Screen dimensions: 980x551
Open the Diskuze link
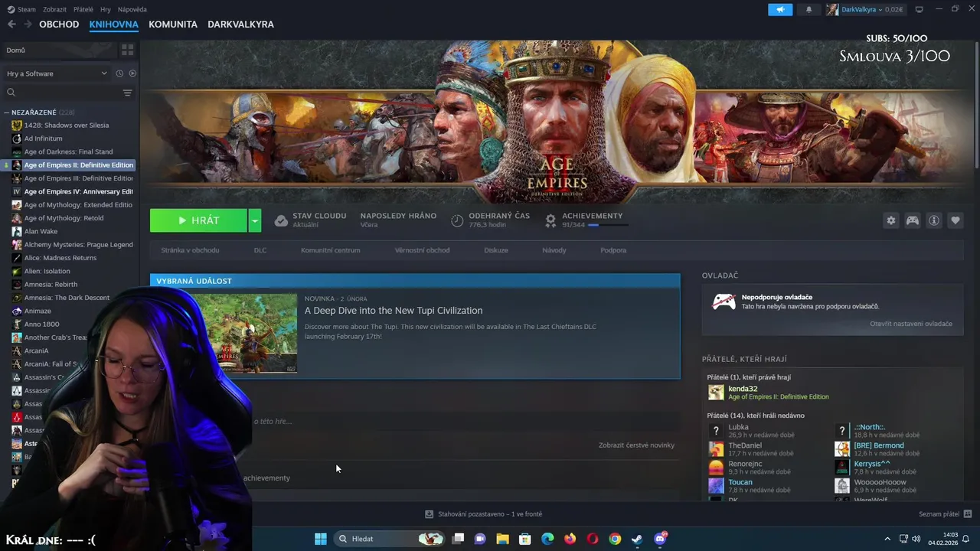(x=496, y=250)
